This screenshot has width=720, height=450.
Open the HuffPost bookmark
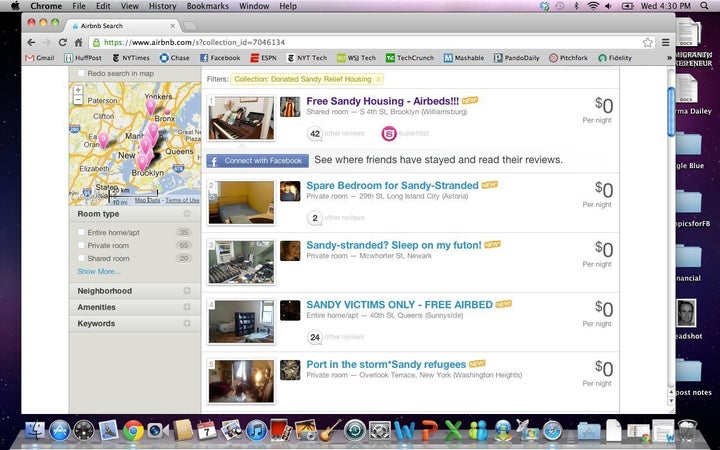(83, 58)
